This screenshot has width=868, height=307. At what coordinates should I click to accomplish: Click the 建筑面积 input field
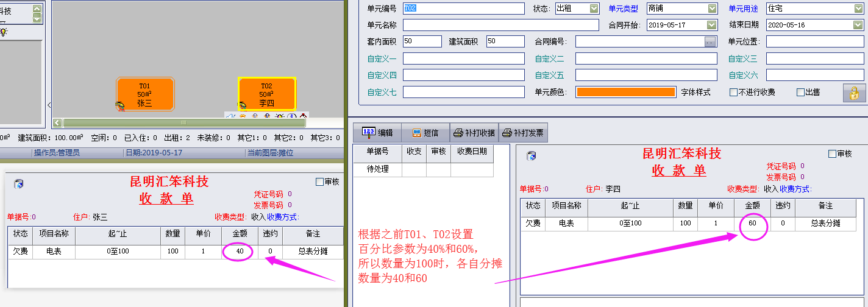(x=505, y=41)
